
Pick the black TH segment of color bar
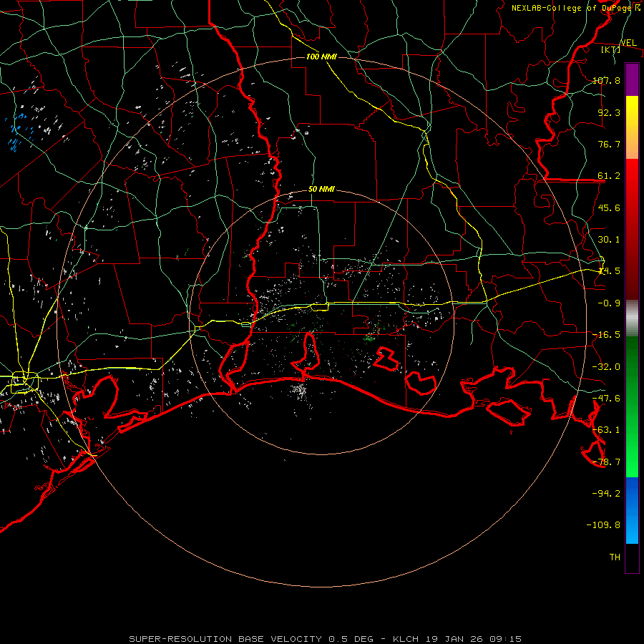(x=632, y=557)
